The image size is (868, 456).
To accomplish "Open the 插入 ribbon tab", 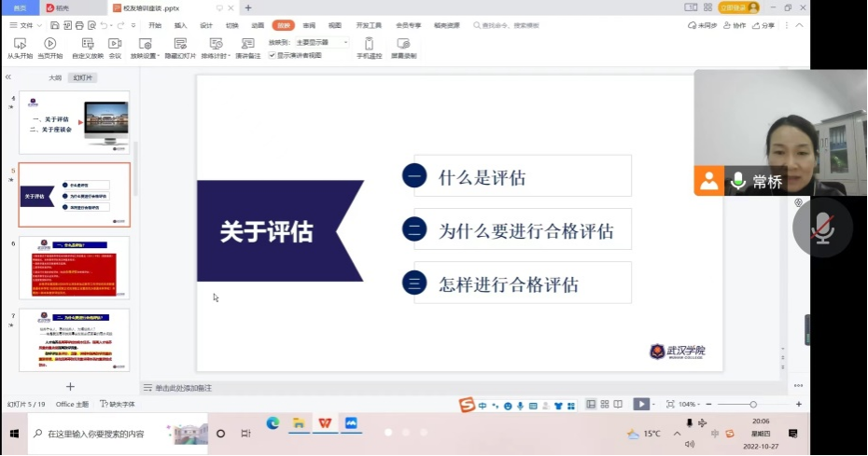I will (x=180, y=25).
